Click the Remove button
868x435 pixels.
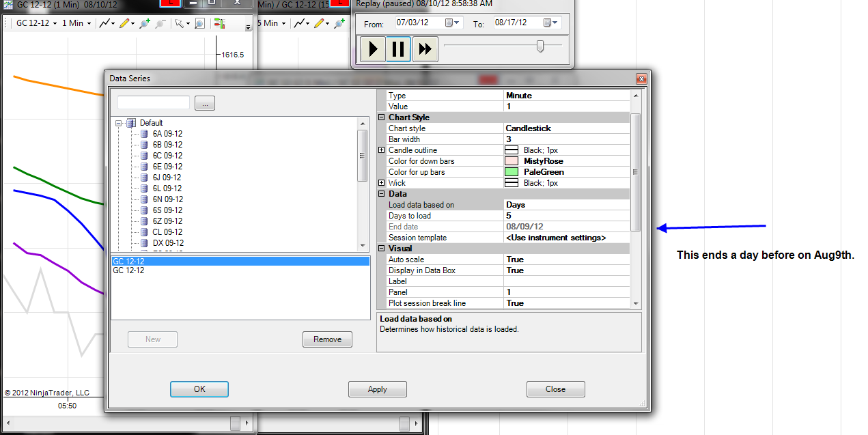pos(327,339)
